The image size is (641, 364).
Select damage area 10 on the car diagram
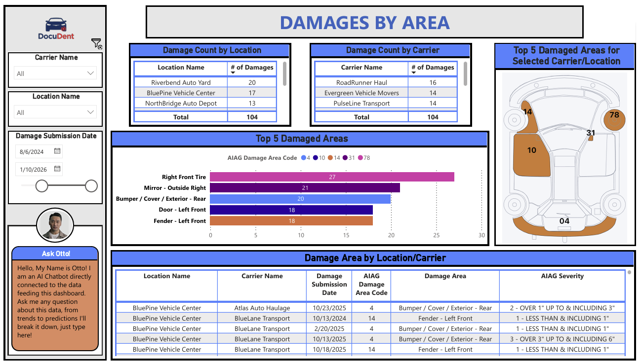tap(532, 150)
